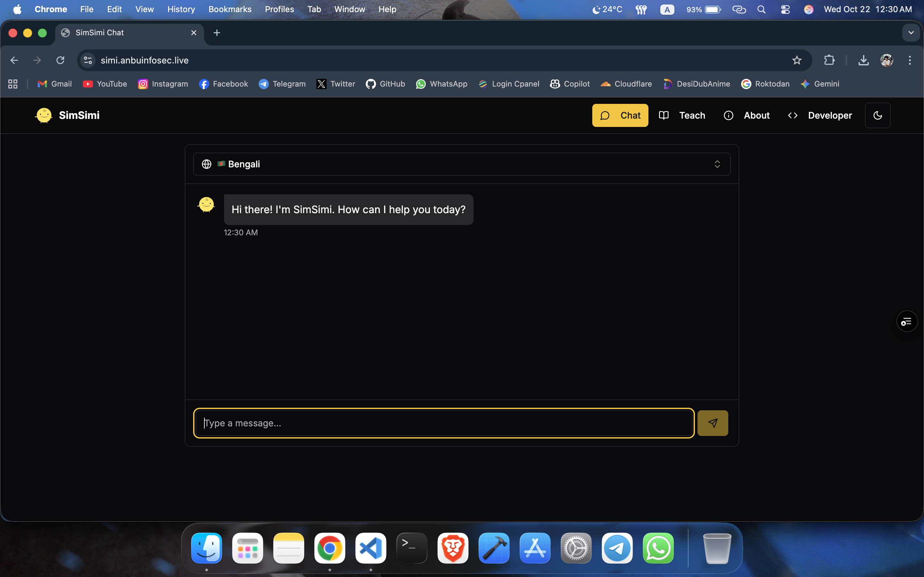Viewport: 924px width, 577px height.
Task: Navigate to the Developer section
Action: 819,115
